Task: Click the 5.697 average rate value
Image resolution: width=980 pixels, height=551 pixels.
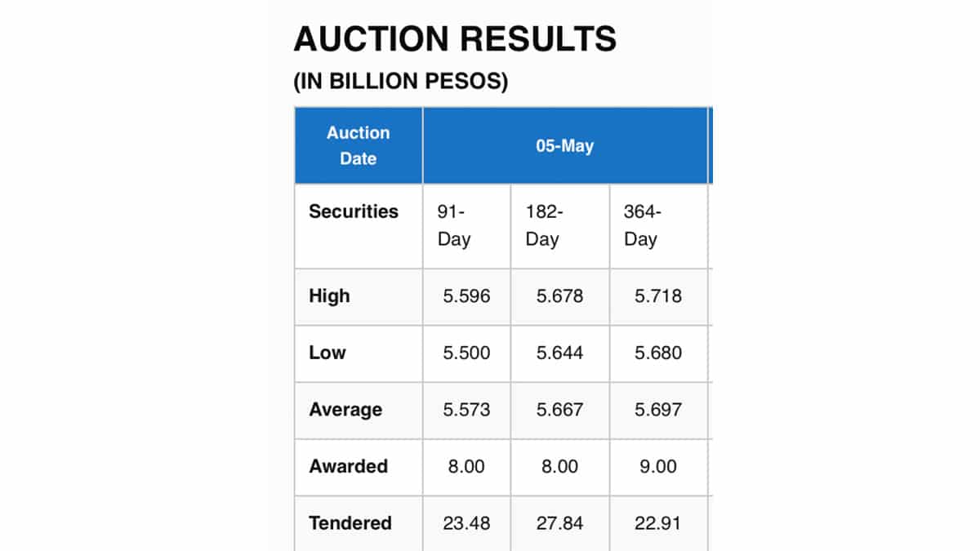Action: [x=657, y=410]
